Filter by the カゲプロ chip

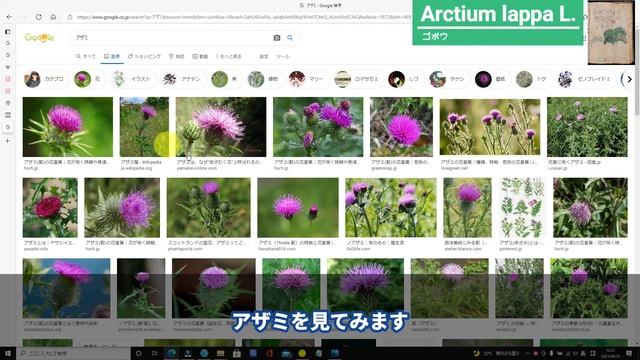[45, 79]
